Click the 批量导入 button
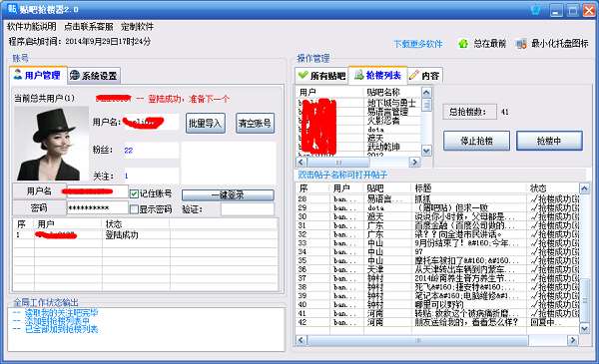The image size is (599, 364). 205,124
